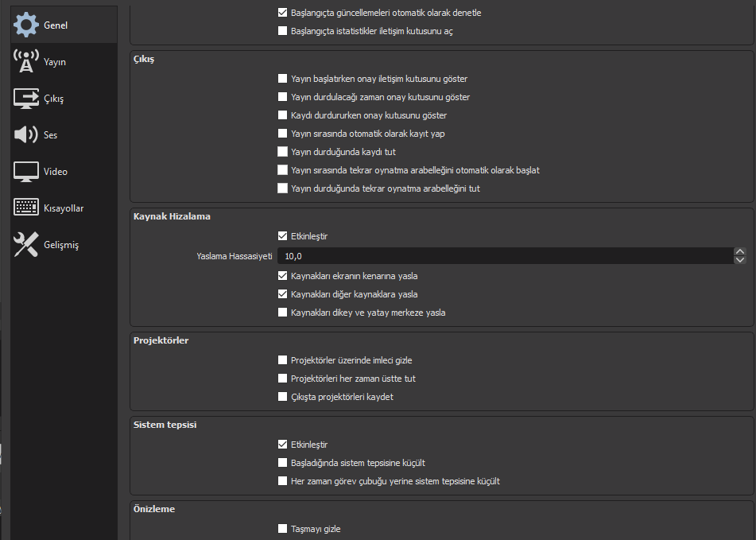756x540 pixels.
Task: Increase Yaslama Hassasiyeti with up arrow
Action: [740, 252]
